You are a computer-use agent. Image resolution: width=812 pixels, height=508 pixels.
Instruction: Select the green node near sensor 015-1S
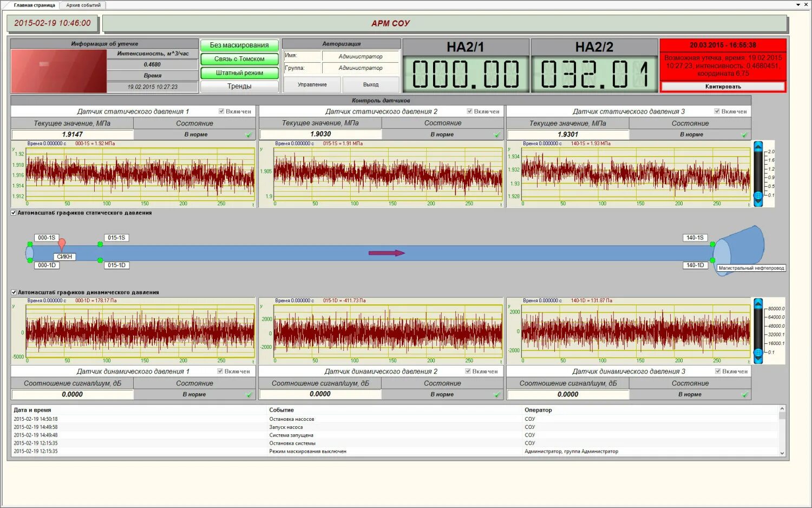click(100, 244)
